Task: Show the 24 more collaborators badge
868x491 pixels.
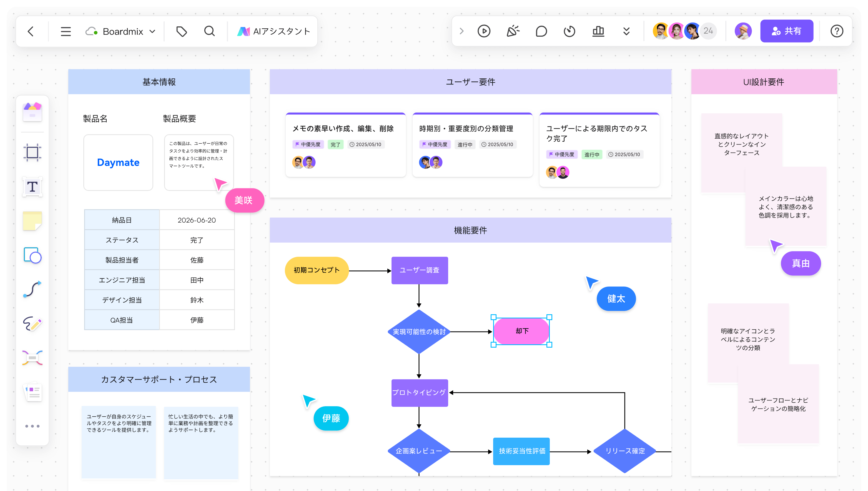Action: point(708,31)
